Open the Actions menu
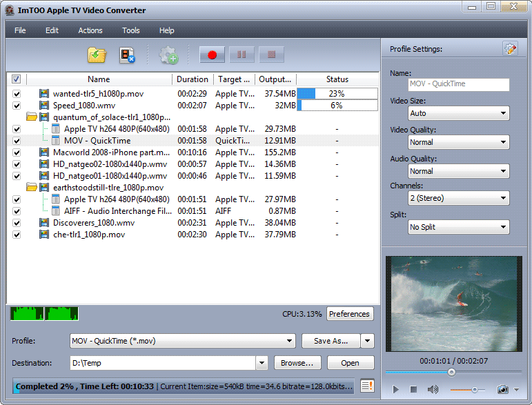532x405 pixels. 90,30
